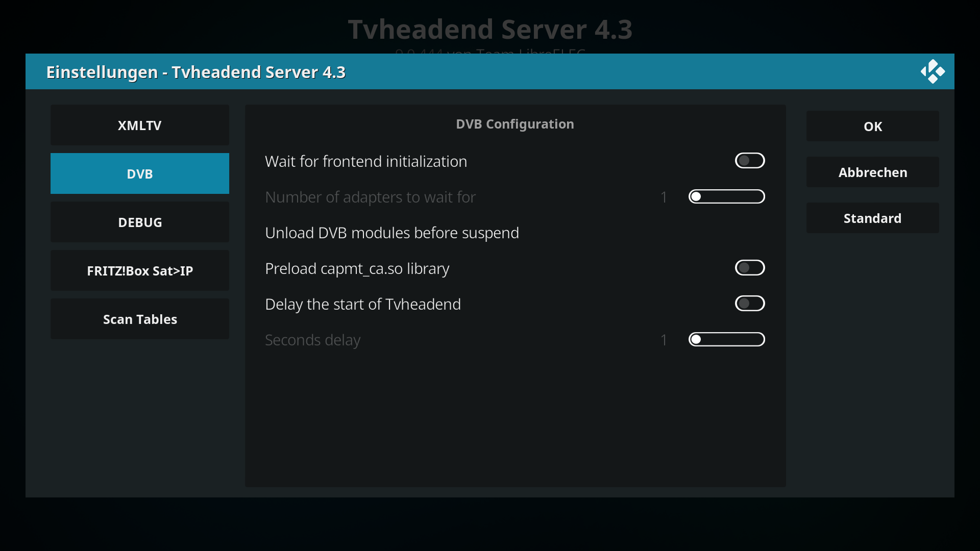Select the DVB settings category

pyautogui.click(x=140, y=173)
